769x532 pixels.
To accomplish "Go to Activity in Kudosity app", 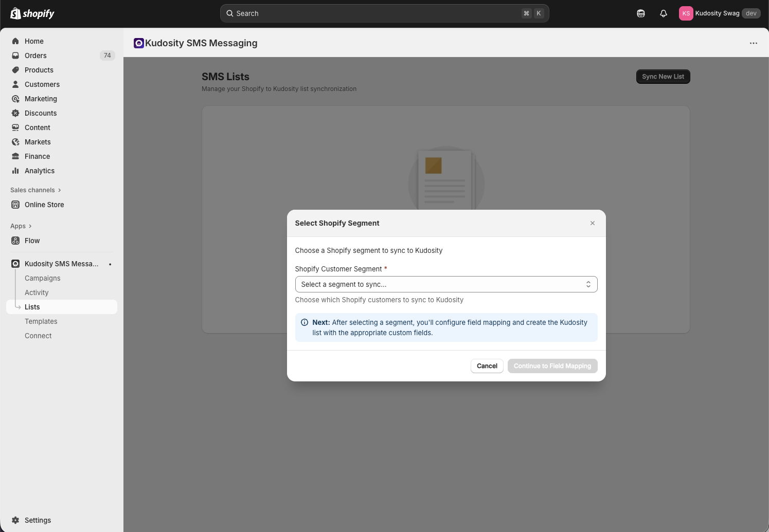I will 37,292.
